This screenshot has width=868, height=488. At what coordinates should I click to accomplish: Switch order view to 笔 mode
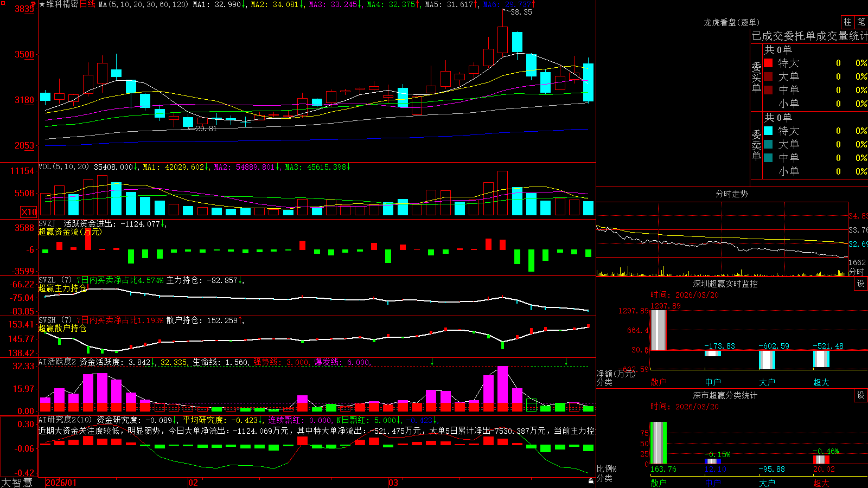[861, 22]
